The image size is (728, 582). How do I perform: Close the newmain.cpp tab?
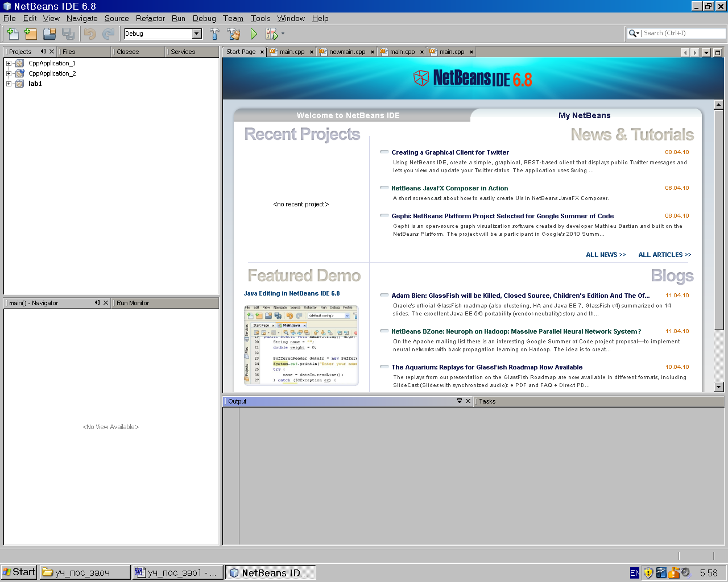[373, 52]
